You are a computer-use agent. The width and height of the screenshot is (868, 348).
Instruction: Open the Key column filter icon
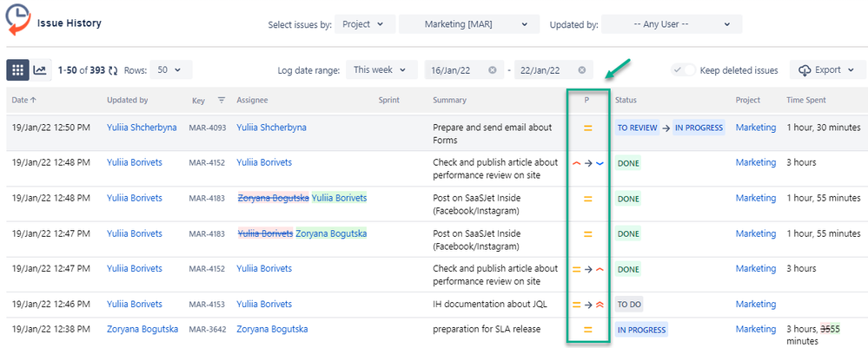point(222,100)
